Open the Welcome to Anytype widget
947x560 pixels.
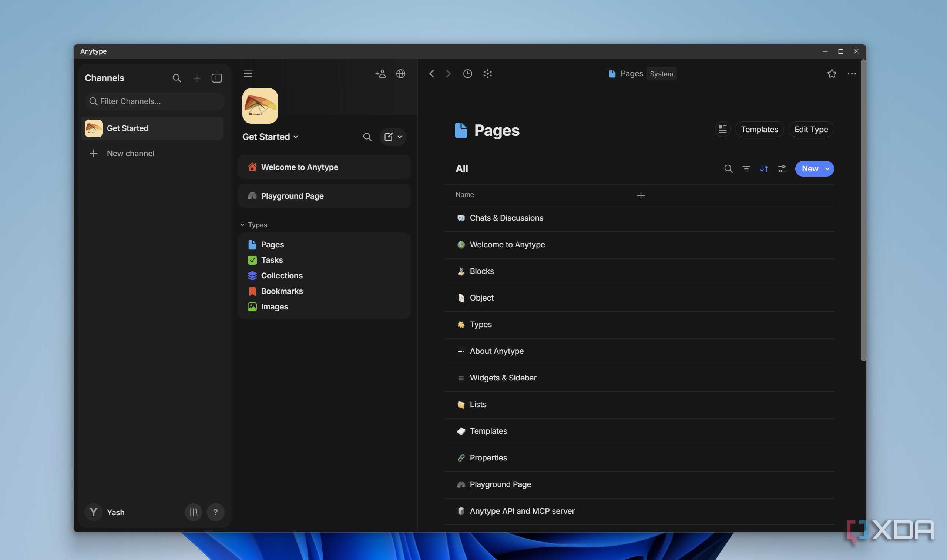pos(324,167)
